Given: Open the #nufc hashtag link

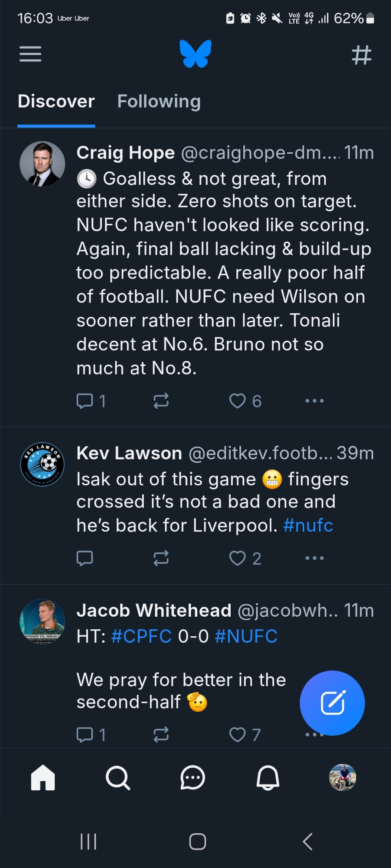Looking at the screenshot, I should point(308,526).
